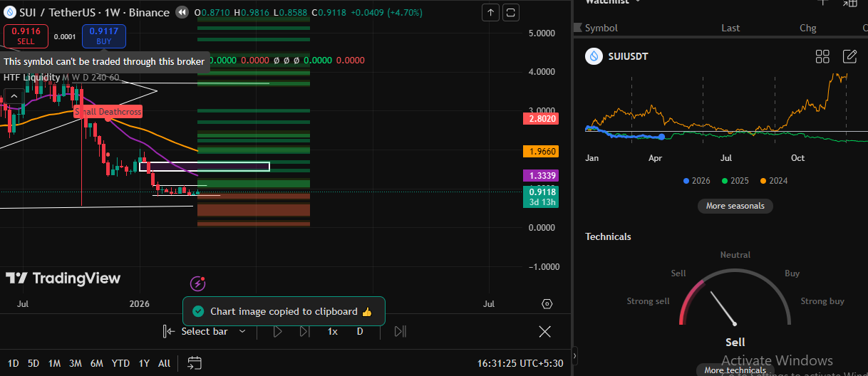The image size is (868, 376).
Task: Click the fullscreen chart icon in header
Action: [x=511, y=12]
